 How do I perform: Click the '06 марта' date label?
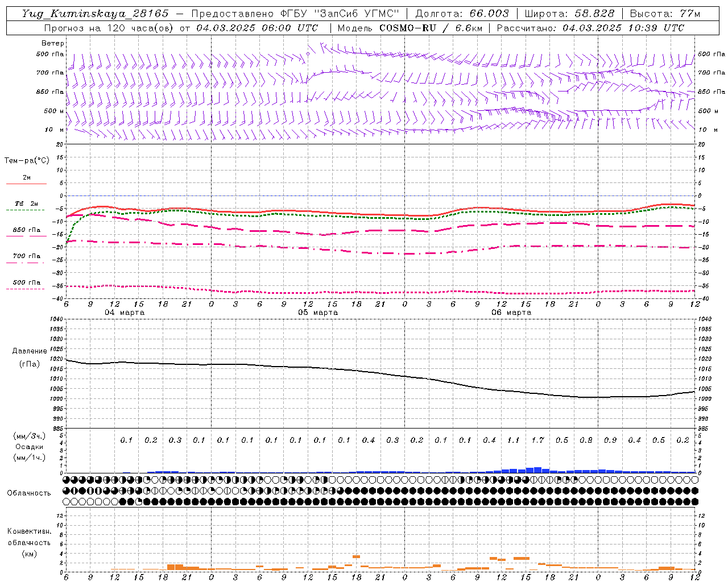(511, 313)
